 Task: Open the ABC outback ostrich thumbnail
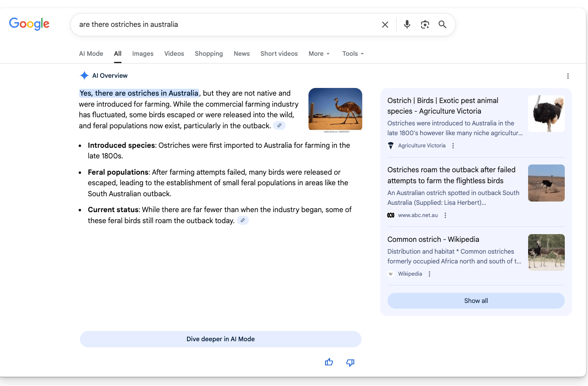[x=546, y=183]
